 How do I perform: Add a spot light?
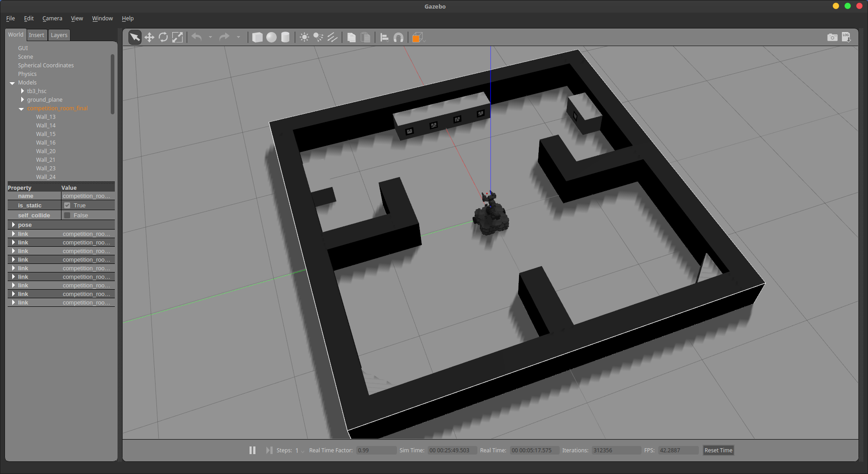(x=318, y=38)
